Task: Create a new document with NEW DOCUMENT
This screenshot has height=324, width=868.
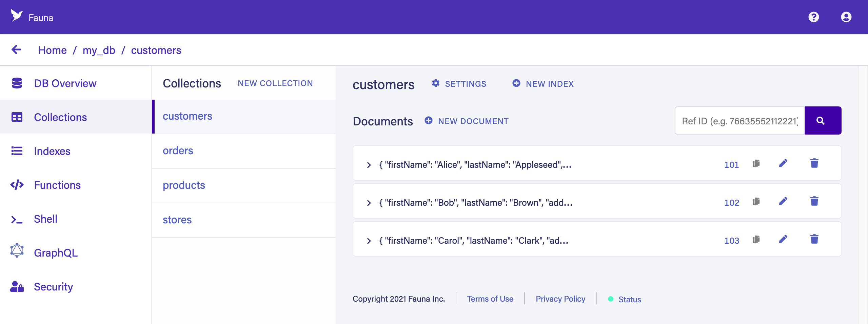Action: pos(467,121)
